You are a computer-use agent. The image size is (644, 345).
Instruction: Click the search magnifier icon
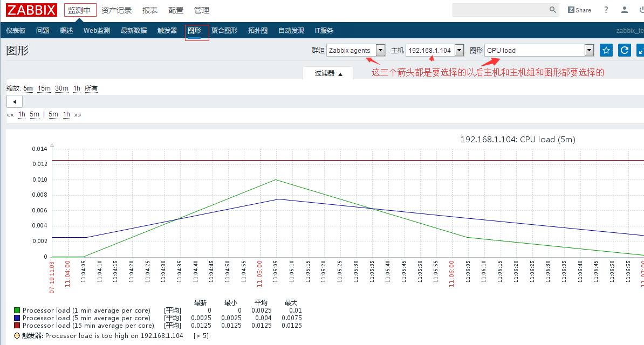tap(553, 10)
